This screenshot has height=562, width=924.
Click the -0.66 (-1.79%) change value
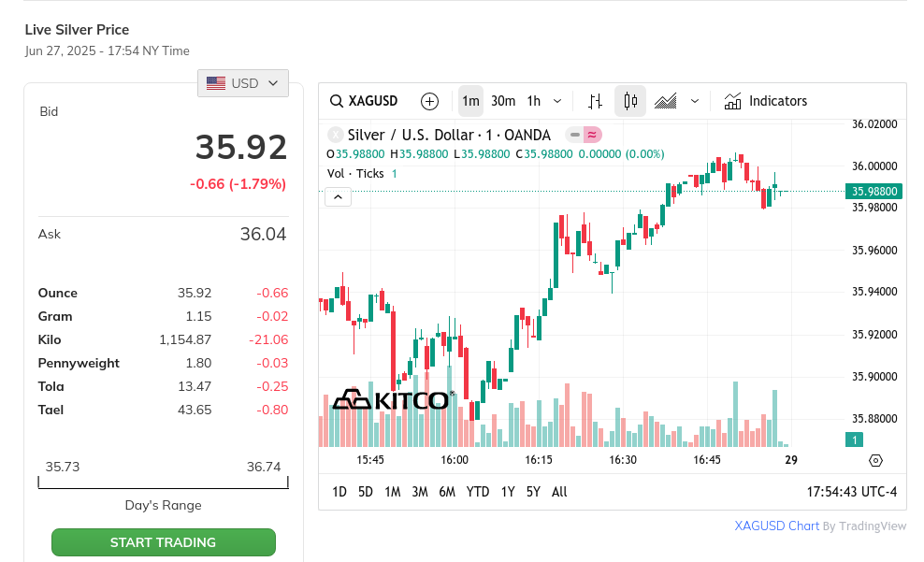tap(238, 184)
